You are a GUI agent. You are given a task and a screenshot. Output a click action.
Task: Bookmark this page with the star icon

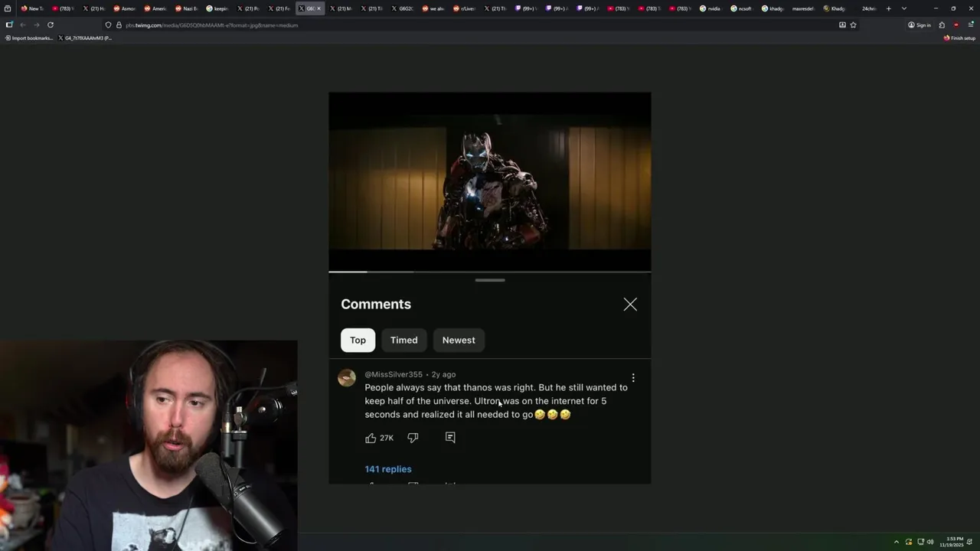(853, 24)
